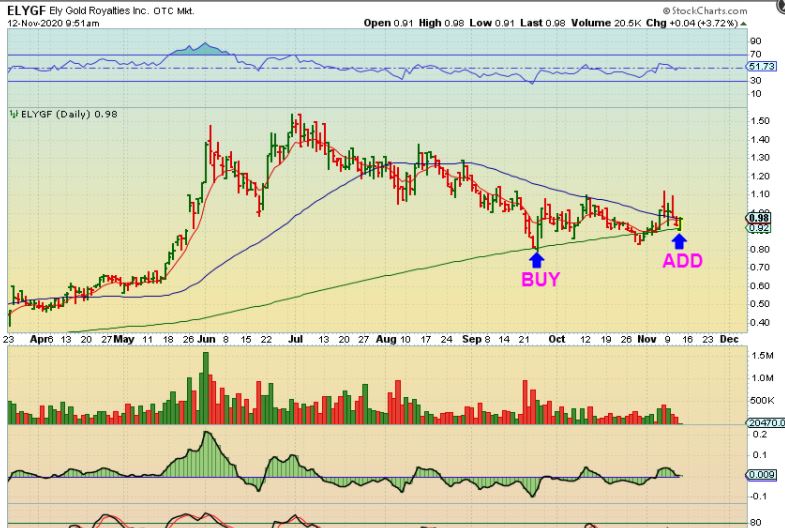Click the Apr label on date axis
The width and height of the screenshot is (785, 528).
38,339
